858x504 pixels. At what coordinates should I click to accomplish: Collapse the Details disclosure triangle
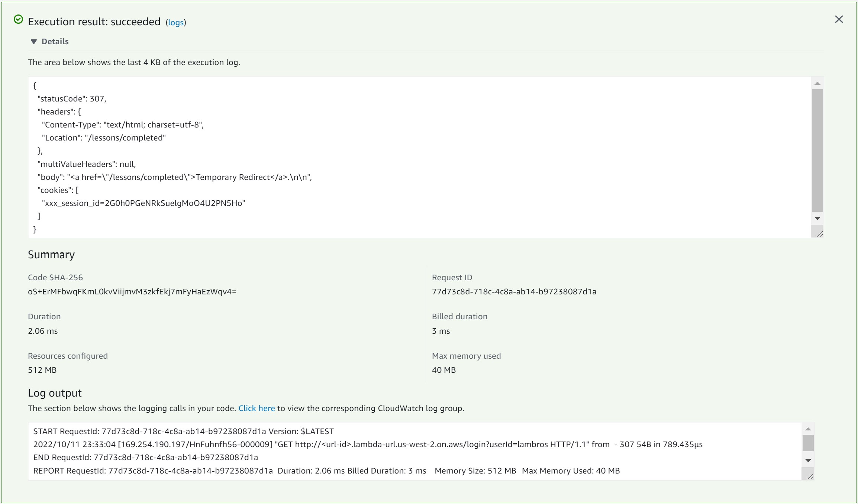34,42
